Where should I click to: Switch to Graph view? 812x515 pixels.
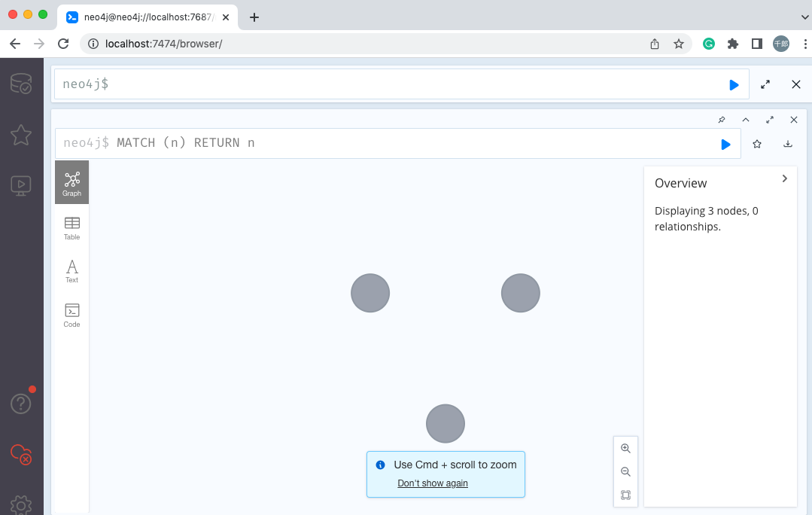pos(72,182)
